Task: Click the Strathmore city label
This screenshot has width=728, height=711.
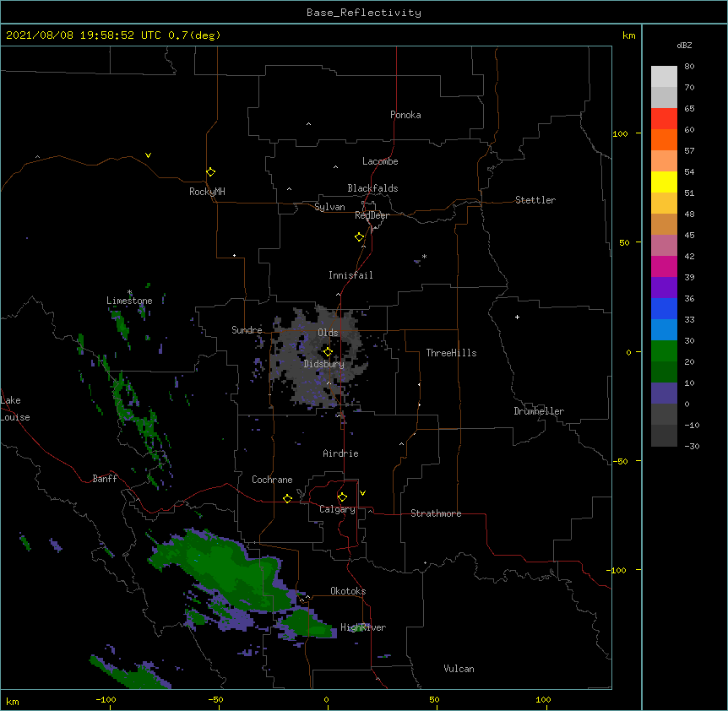Action: point(436,513)
